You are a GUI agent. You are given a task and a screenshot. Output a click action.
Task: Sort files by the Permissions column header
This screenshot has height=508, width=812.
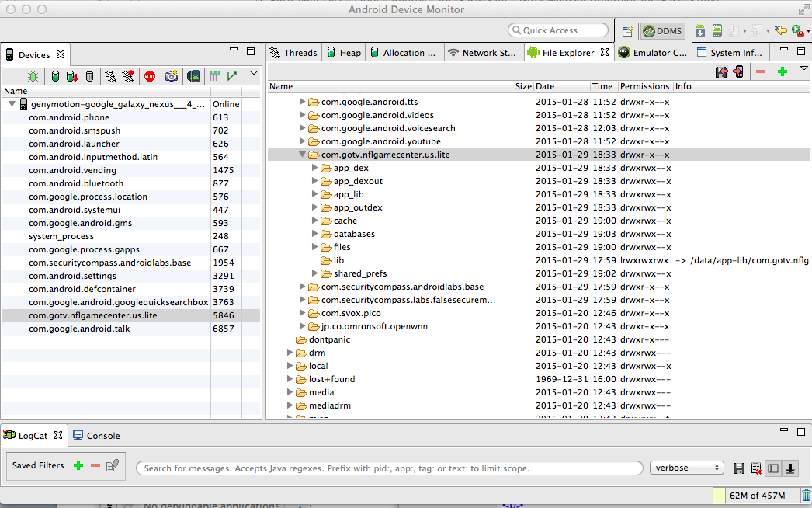pos(645,86)
